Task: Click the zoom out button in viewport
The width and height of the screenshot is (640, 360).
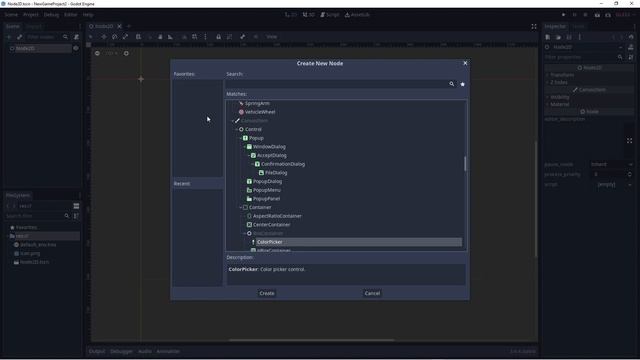Action: click(97, 53)
